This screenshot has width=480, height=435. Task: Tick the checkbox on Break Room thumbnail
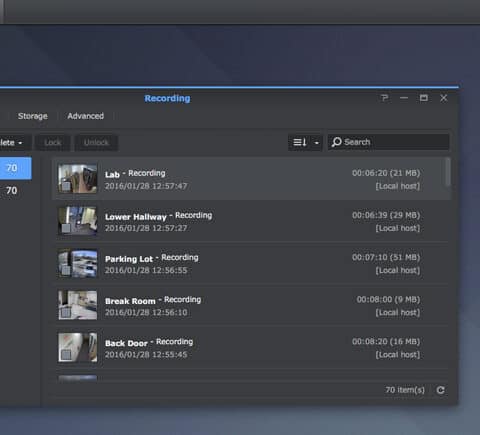point(66,313)
